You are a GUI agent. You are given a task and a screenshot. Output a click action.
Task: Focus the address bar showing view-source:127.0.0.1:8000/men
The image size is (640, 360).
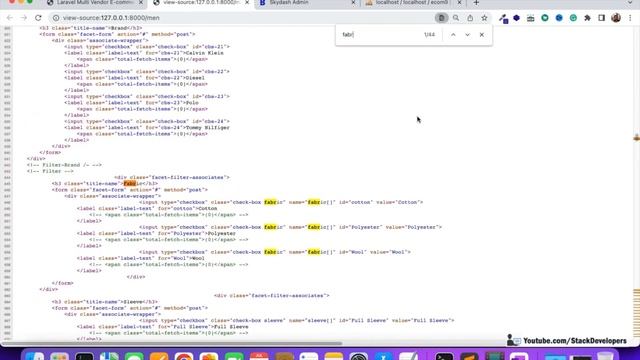coord(245,18)
